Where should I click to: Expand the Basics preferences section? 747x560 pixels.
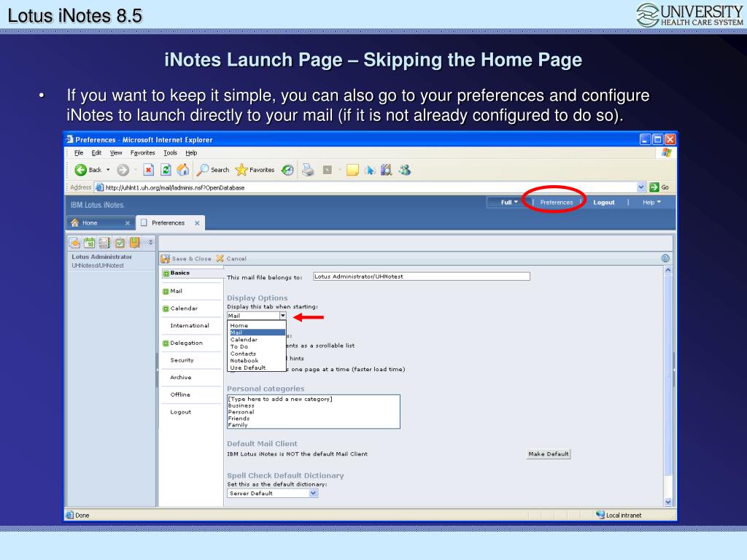tap(166, 273)
